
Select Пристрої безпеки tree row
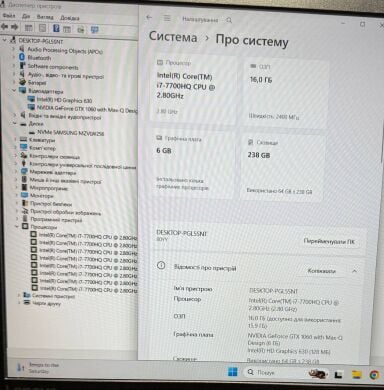pyautogui.click(x=51, y=203)
